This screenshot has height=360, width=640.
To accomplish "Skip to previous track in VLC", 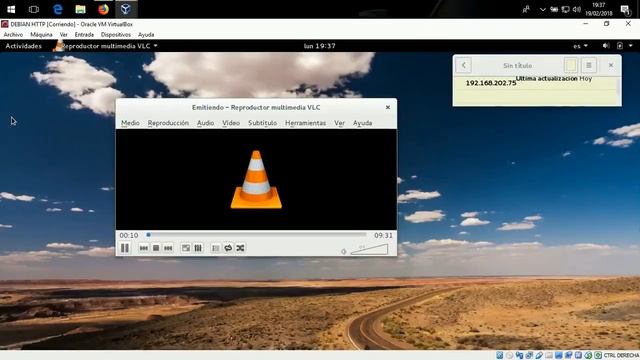I will click(x=144, y=248).
